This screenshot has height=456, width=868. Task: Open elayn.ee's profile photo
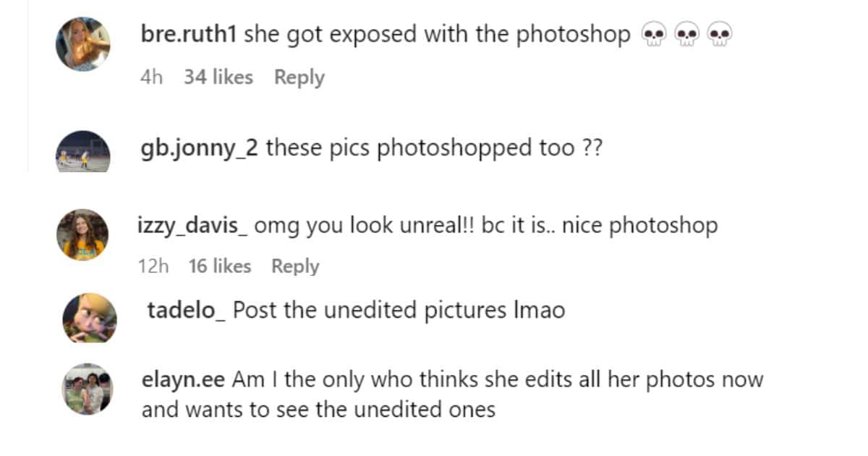pos(87,389)
